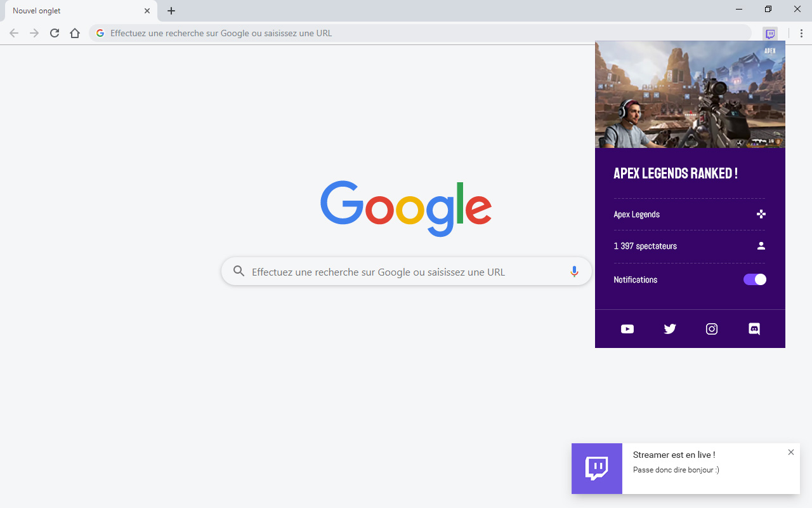Restore down the Chrome window
The height and width of the screenshot is (508, 812).
(768, 10)
